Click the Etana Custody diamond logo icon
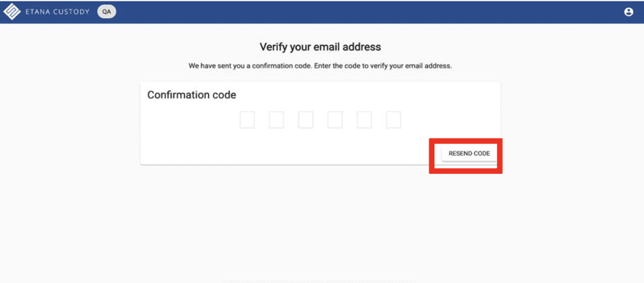The width and height of the screenshot is (644, 283). pyautogui.click(x=12, y=12)
